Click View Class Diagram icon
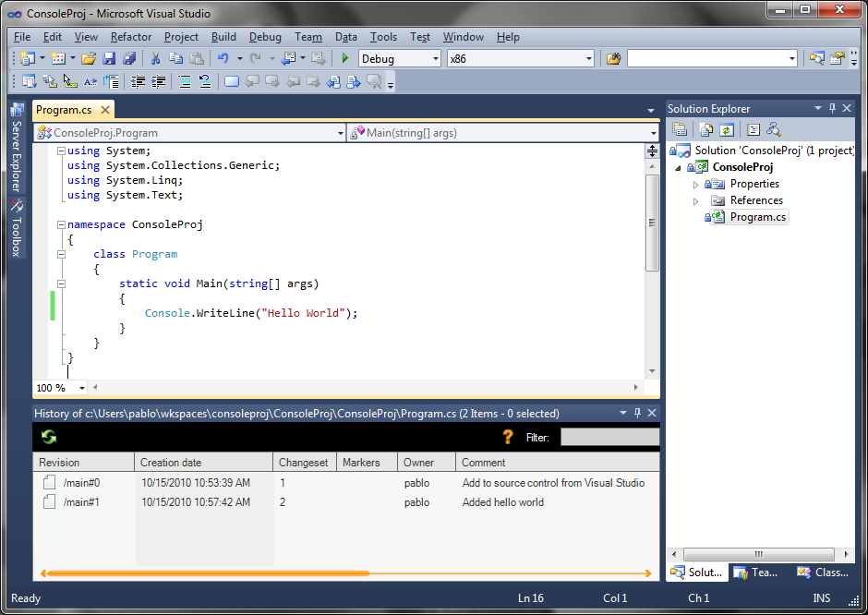Image resolution: width=868 pixels, height=615 pixels. (x=773, y=129)
